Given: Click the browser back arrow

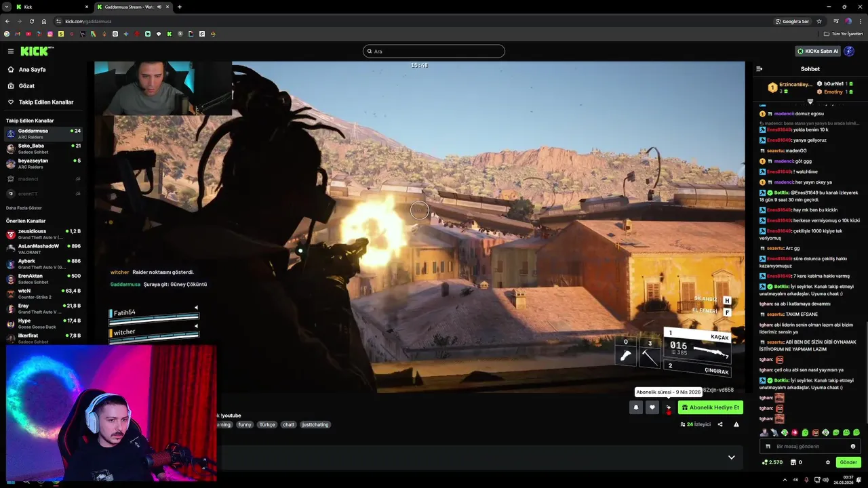Looking at the screenshot, I should tap(7, 21).
